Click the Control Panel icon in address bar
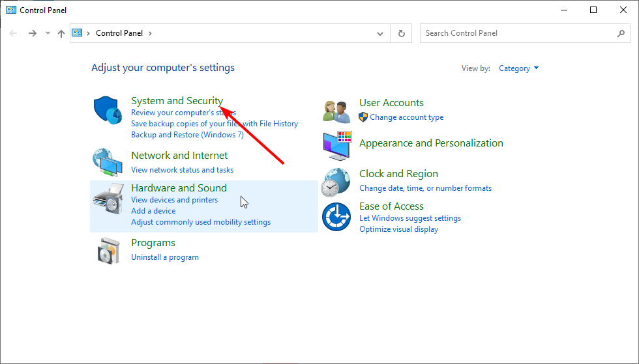This screenshot has width=639, height=364. [77, 33]
